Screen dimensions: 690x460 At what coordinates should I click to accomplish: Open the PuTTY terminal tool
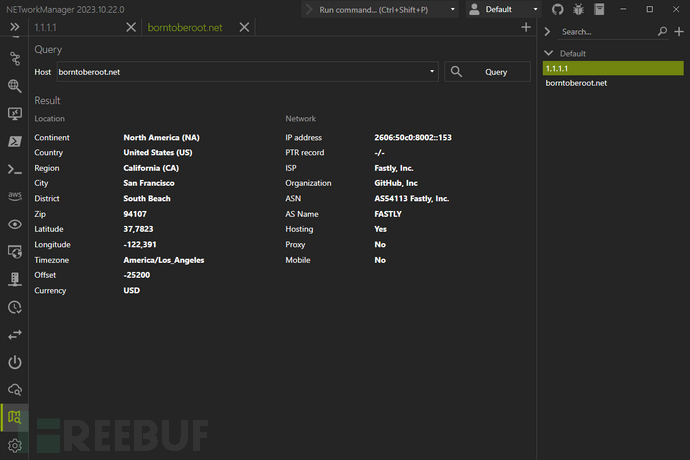point(15,169)
